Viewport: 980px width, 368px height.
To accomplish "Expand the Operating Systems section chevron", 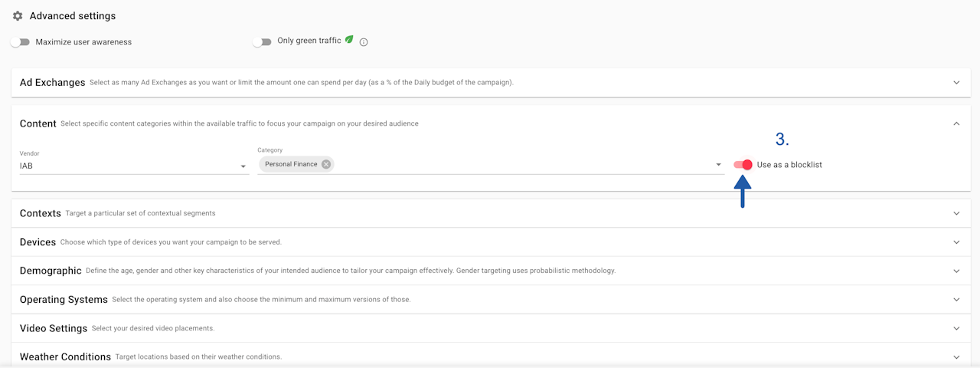I will coord(956,300).
